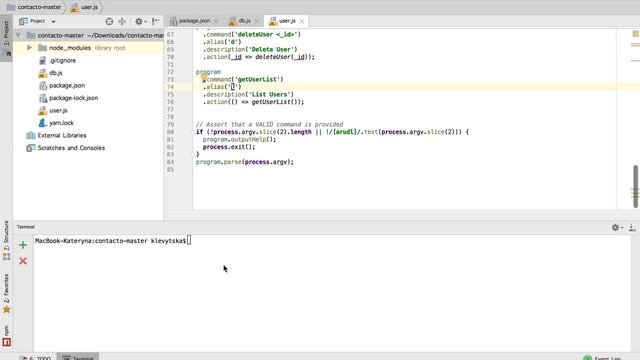
Task: Close the db.js tab
Action: pyautogui.click(x=256, y=21)
